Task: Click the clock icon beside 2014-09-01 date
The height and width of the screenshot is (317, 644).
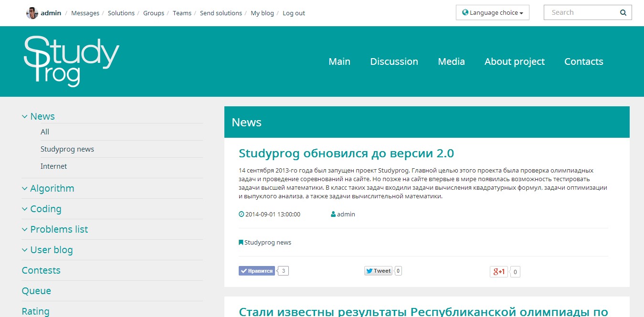Action: [241, 215]
